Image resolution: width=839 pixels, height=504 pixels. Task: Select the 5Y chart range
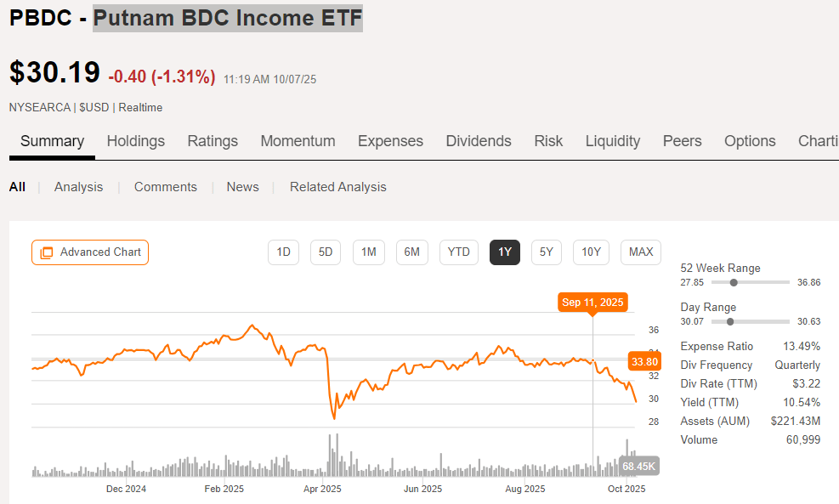point(547,252)
